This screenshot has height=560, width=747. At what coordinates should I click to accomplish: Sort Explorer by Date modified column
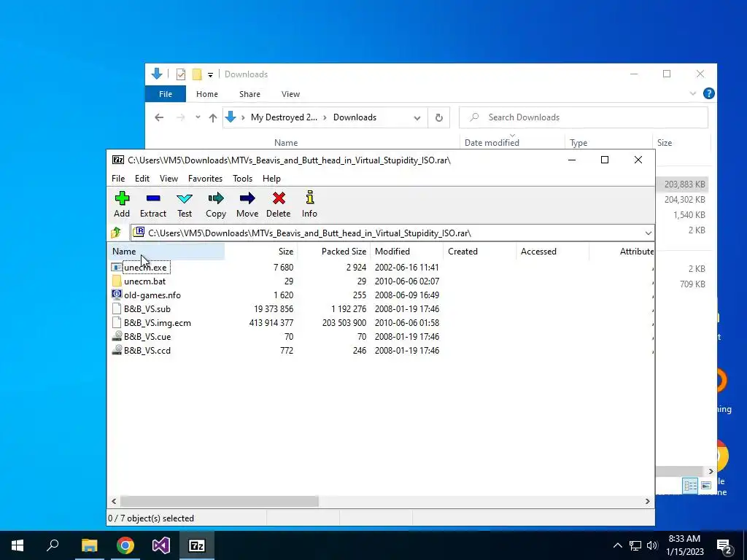click(513, 142)
